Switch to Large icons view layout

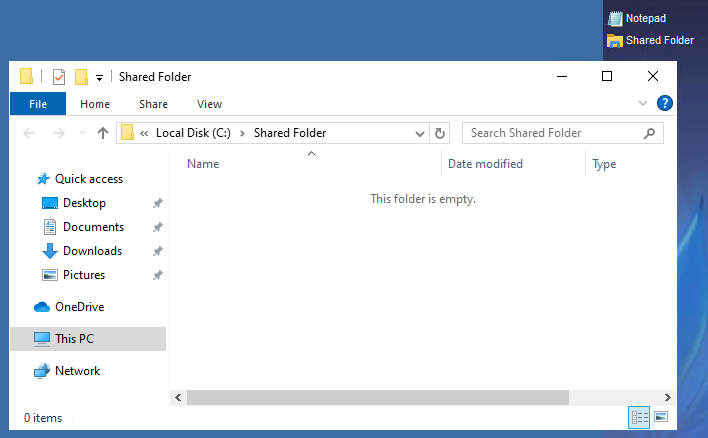pos(660,417)
